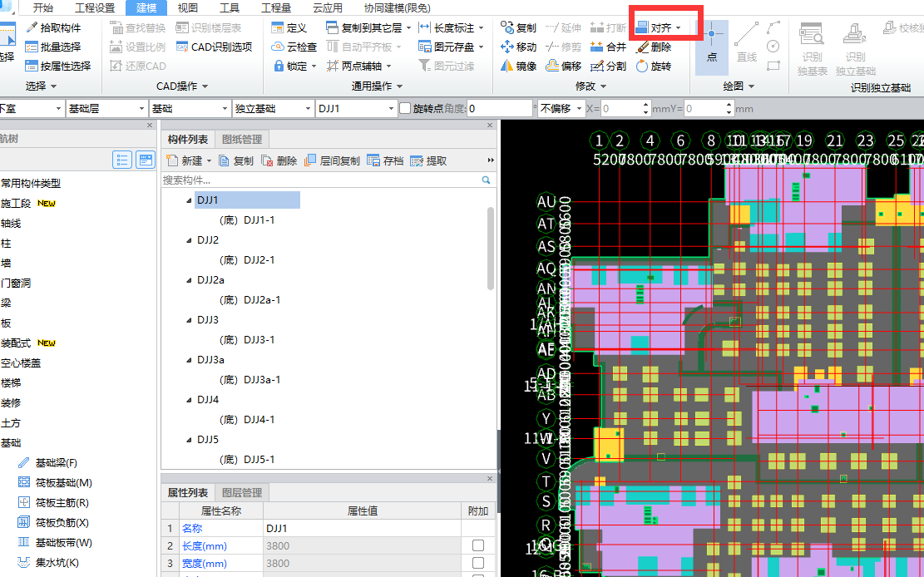Select the 合并 merge tool

[609, 47]
